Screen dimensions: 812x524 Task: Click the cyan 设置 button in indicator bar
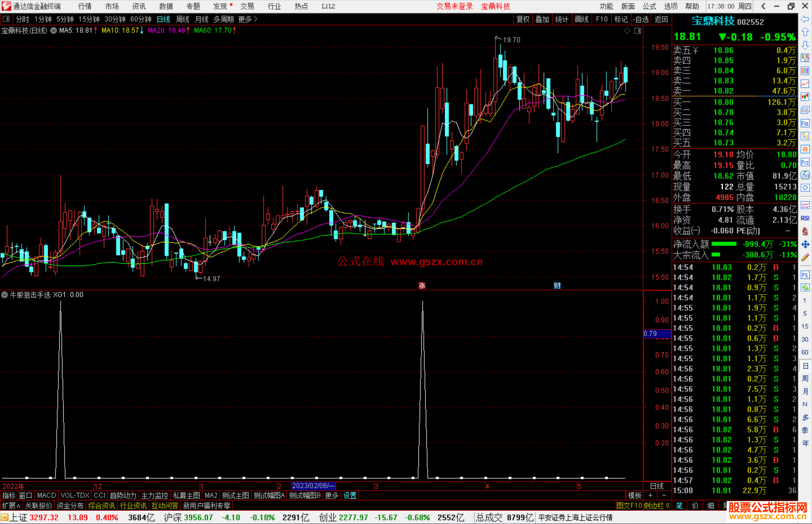click(x=350, y=495)
